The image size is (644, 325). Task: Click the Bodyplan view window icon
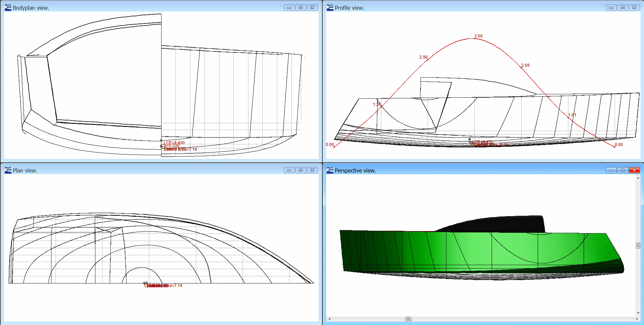click(8, 7)
